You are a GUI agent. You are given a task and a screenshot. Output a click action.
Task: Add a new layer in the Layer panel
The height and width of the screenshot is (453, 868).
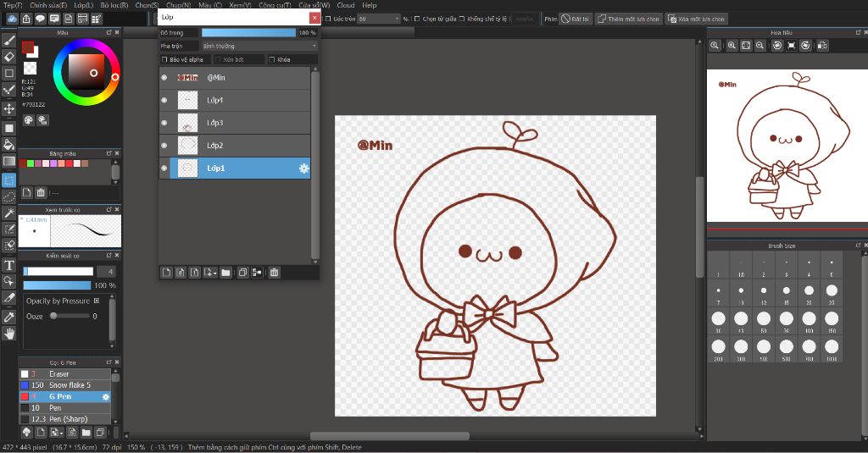click(167, 272)
